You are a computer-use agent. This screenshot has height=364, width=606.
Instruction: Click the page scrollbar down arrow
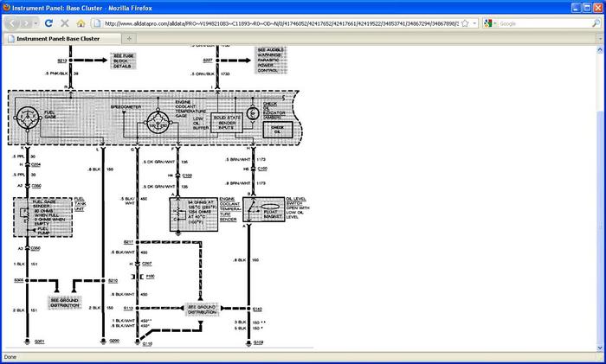click(600, 348)
